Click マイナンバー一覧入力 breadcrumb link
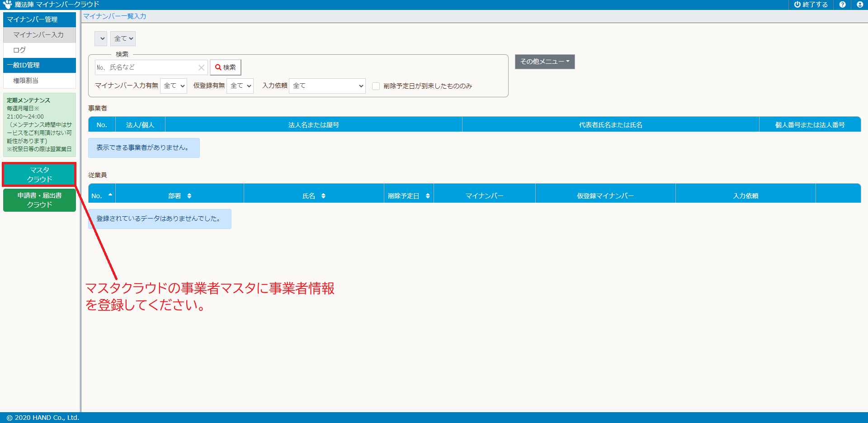 (115, 16)
